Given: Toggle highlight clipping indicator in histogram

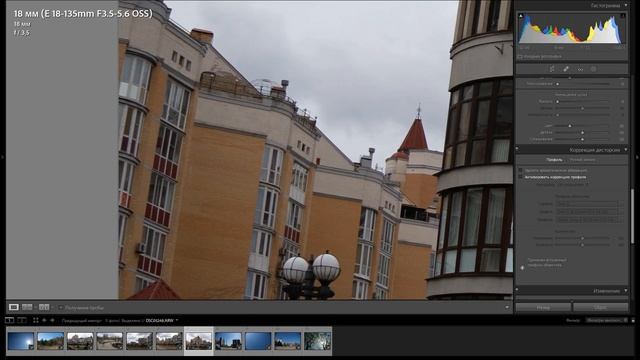Looking at the screenshot, I should click(x=622, y=16).
